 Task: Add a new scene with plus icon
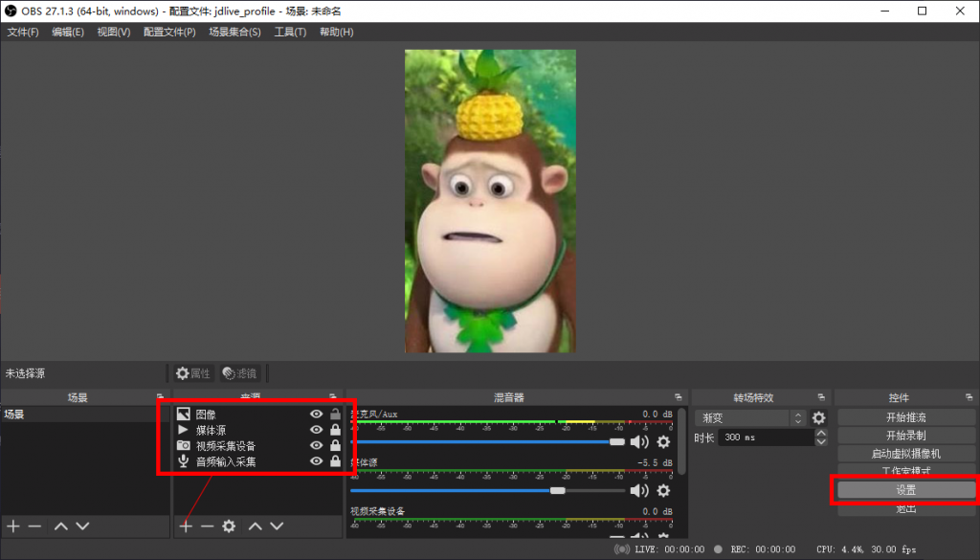[x=13, y=526]
